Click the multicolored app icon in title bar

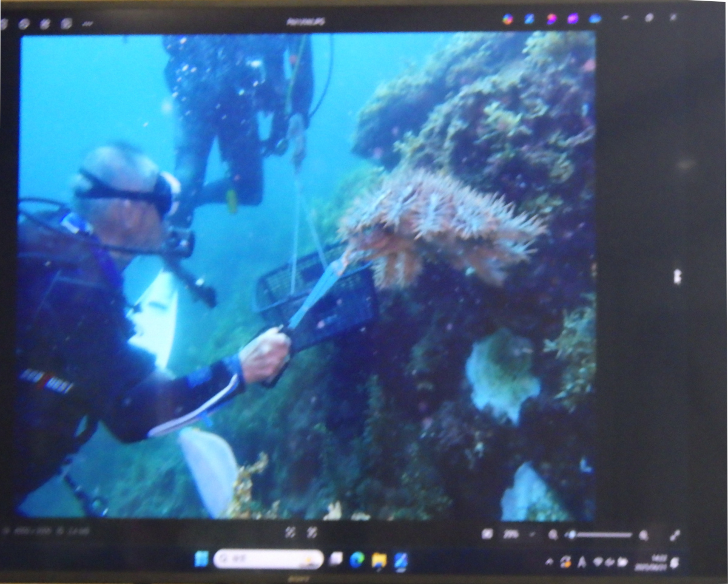tap(507, 19)
